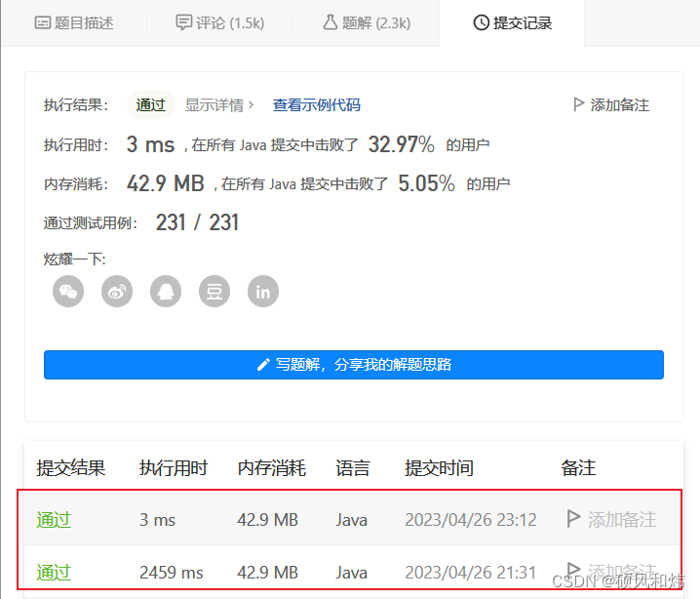700x599 pixels.
Task: Open the 通过 submission with 2459 ms
Action: (x=54, y=573)
